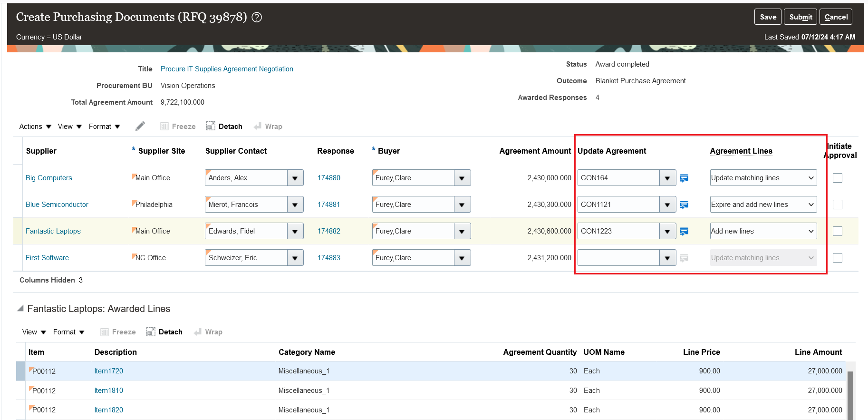Open Big Computers supplier link
This screenshot has width=868, height=420.
tap(49, 178)
